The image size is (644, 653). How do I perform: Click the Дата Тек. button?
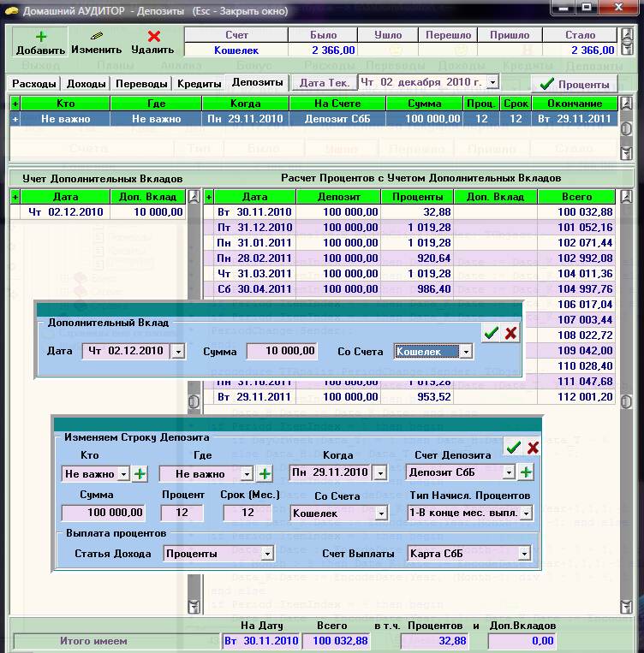pos(324,83)
